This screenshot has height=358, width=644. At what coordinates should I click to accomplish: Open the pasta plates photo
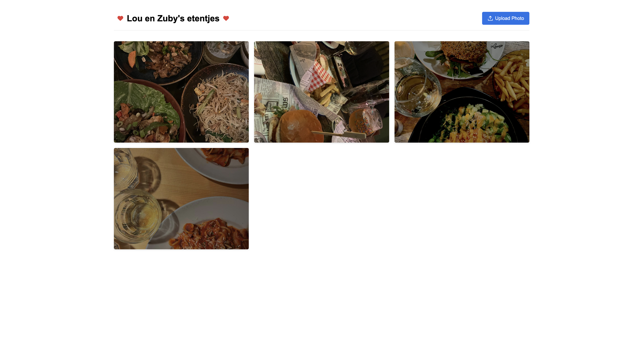click(181, 199)
